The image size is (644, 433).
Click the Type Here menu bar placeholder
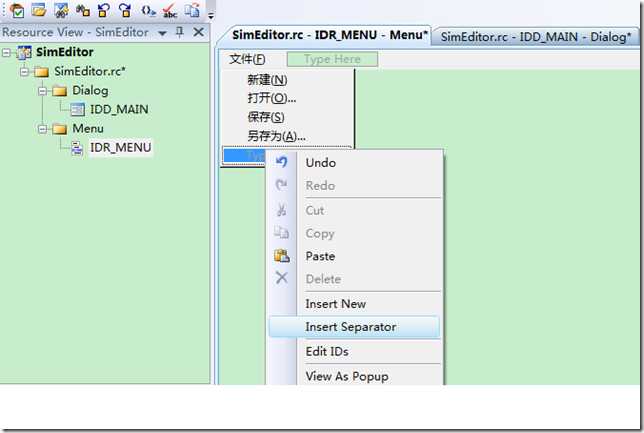pyautogui.click(x=332, y=59)
